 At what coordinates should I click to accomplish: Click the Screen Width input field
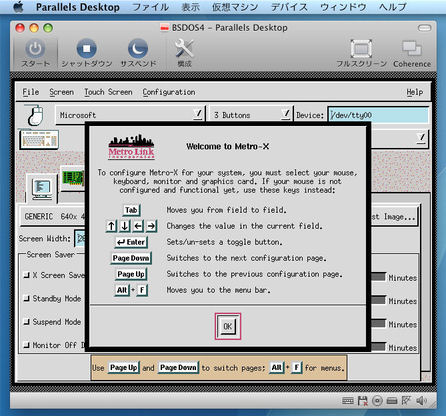[80, 238]
